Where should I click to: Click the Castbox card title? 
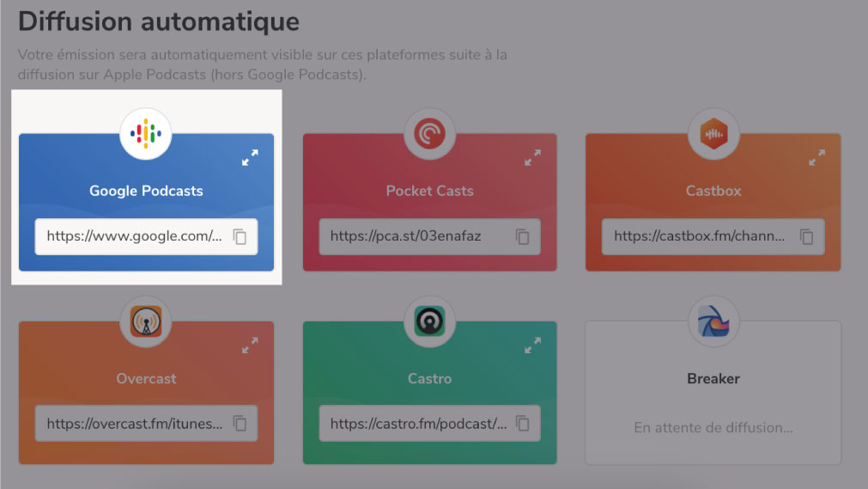pos(713,191)
